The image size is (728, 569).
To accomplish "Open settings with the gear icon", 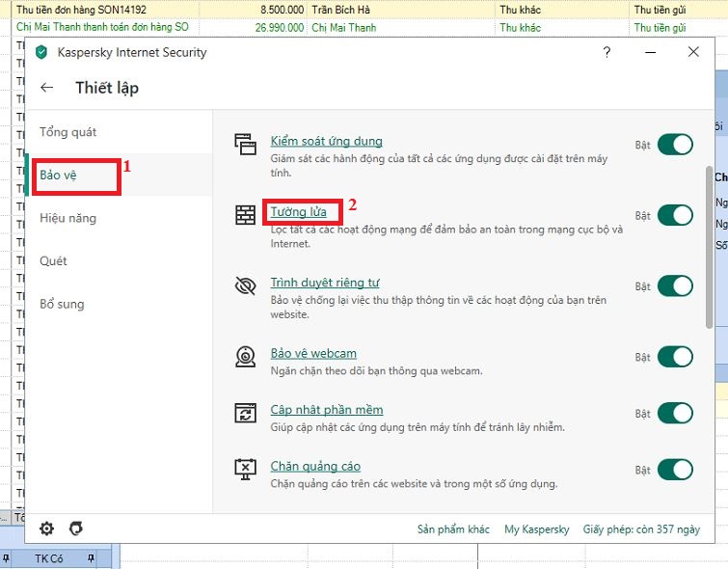I will pos(46,528).
